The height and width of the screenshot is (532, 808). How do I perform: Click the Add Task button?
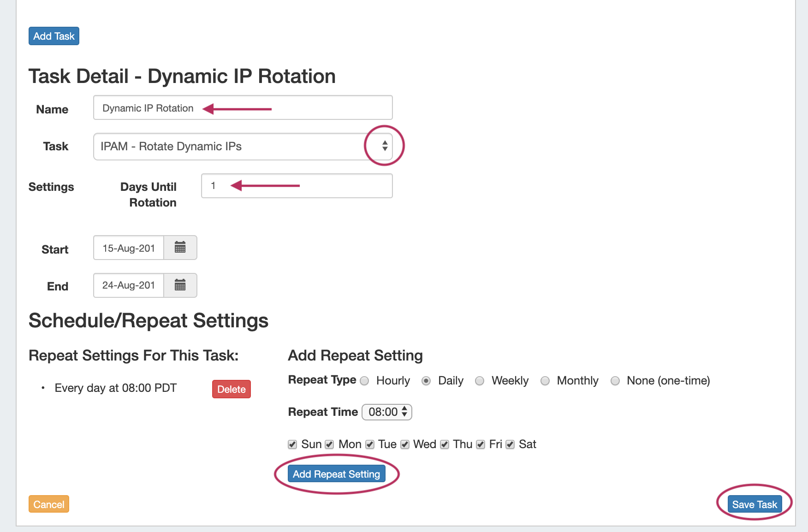coord(54,36)
